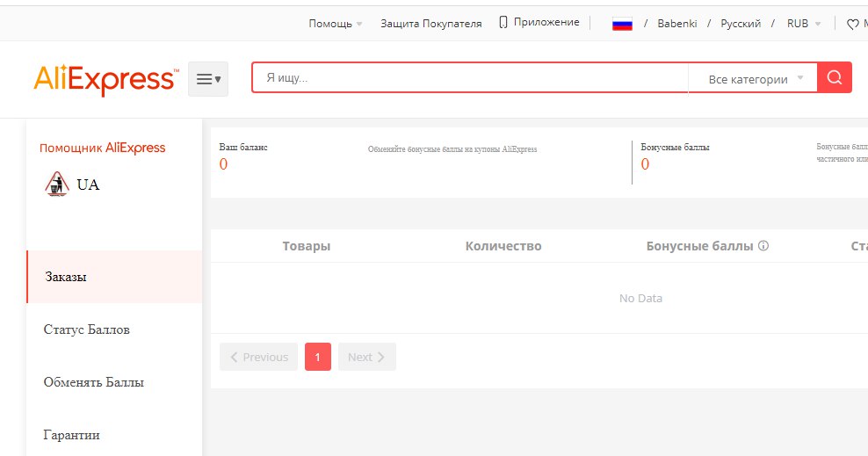
Task: Click "Обменяйте бонусные баллы на купоны AliExpress" text
Action: coord(452,148)
